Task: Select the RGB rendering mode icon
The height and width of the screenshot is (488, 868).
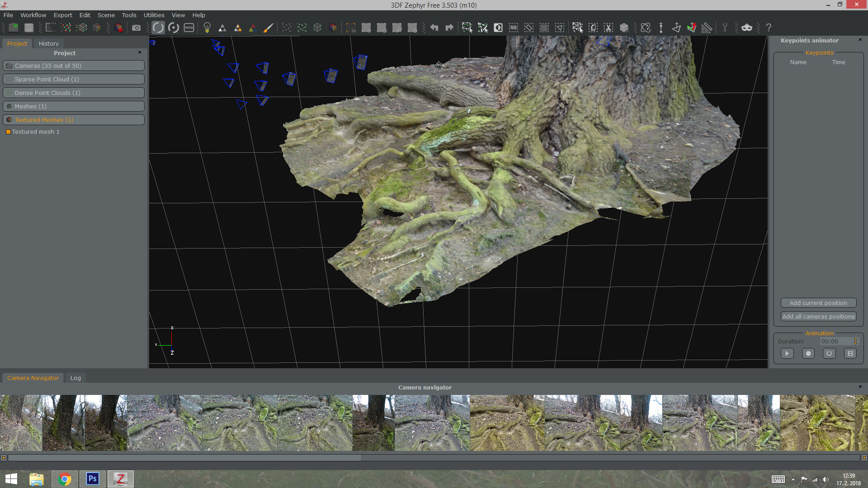Action: [513, 28]
